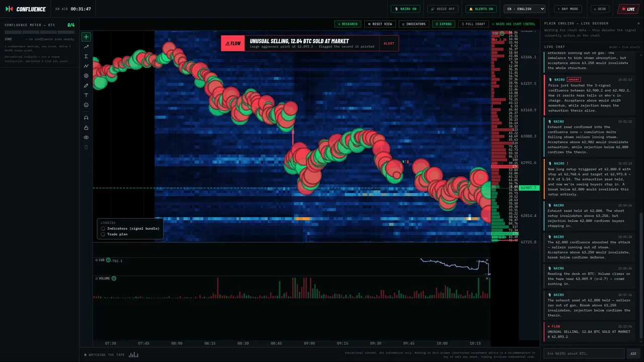Select the zigzag path drawing tool
644x362 pixels.
[86, 66]
